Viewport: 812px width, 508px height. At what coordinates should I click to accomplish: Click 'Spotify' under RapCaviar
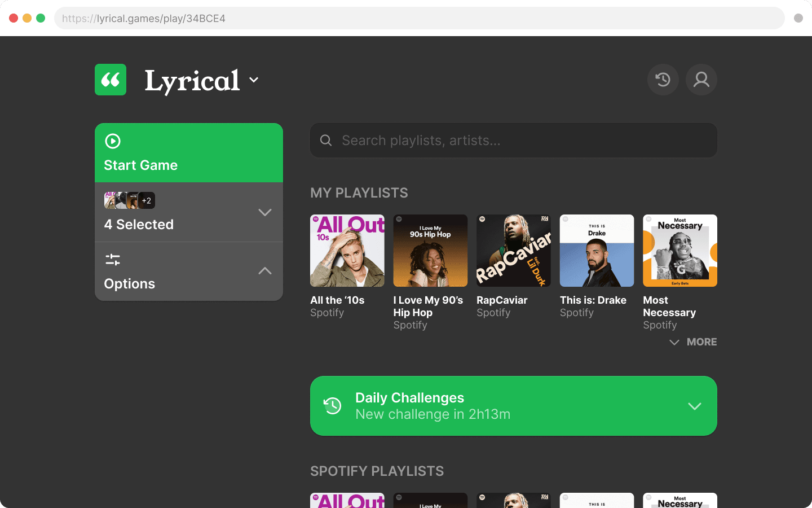[x=493, y=313]
